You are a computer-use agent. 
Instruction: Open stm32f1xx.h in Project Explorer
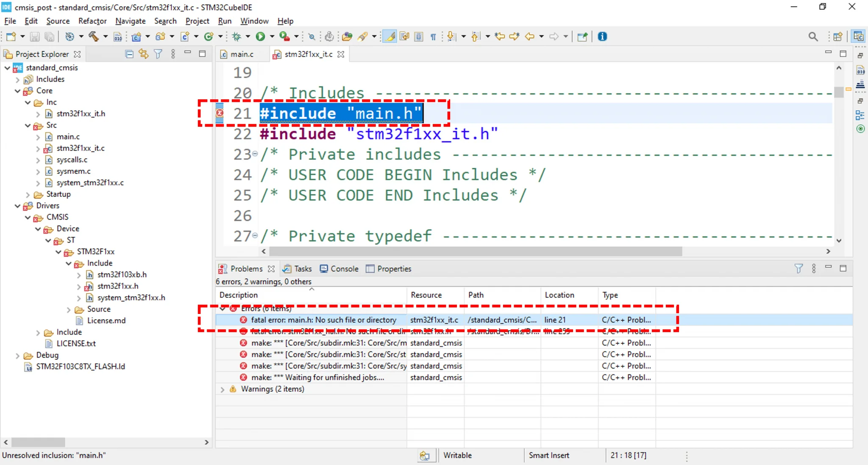tap(117, 286)
